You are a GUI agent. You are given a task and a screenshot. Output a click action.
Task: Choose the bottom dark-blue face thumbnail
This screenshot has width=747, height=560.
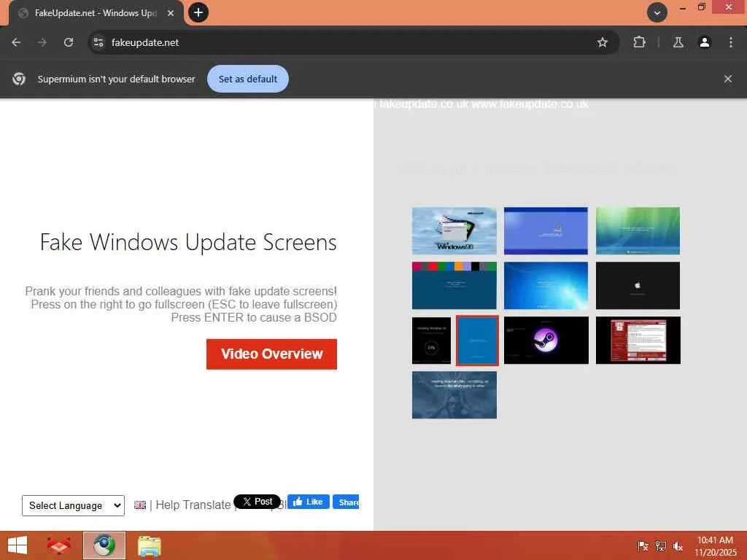coord(454,394)
